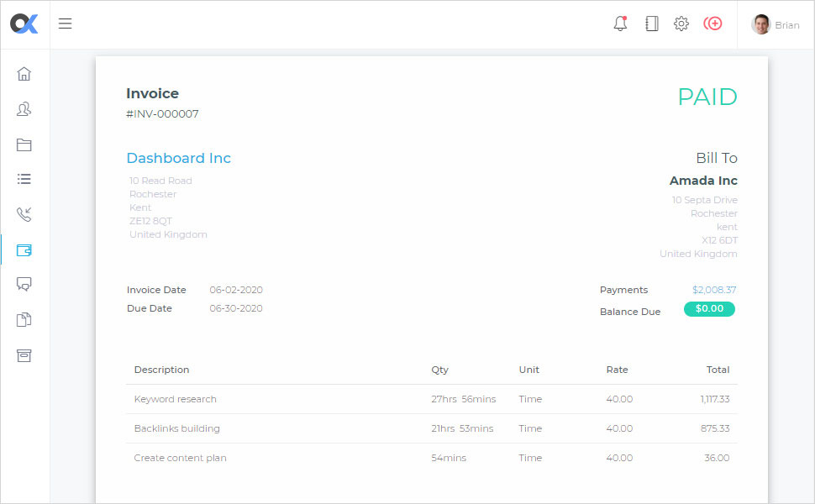Click the 54mins quantity
The image size is (815, 504).
click(449, 458)
